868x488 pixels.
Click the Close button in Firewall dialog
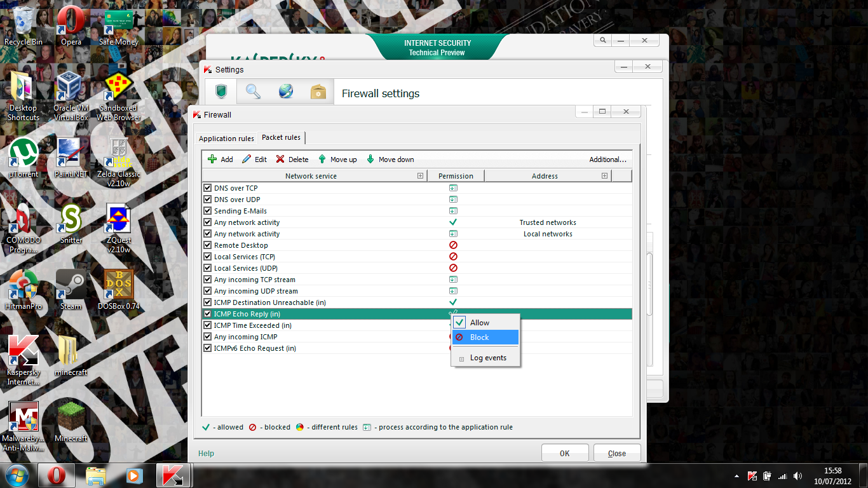(x=616, y=453)
